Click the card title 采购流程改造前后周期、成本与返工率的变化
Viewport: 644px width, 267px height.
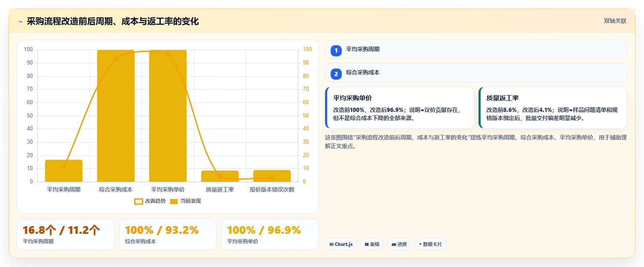click(x=113, y=22)
